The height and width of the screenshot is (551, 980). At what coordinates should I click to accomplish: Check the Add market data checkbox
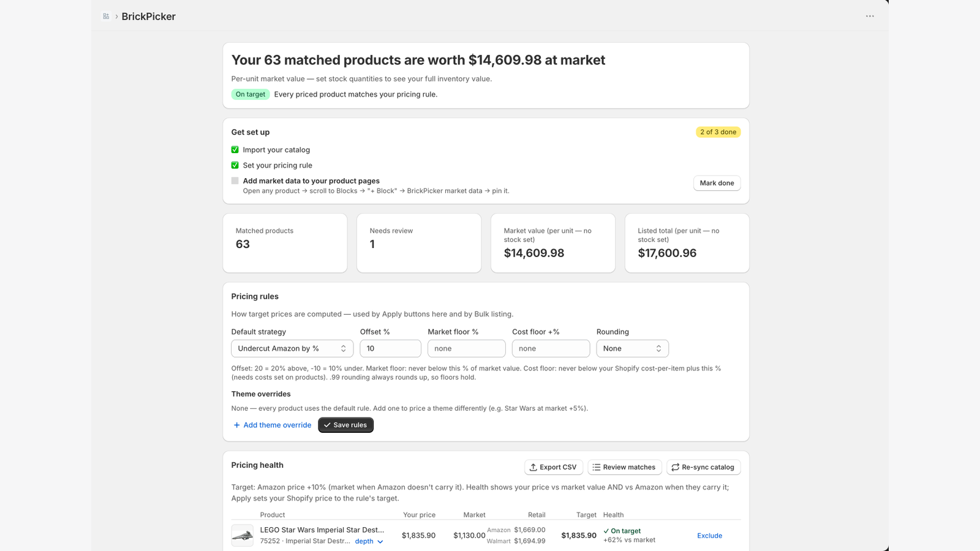click(235, 181)
